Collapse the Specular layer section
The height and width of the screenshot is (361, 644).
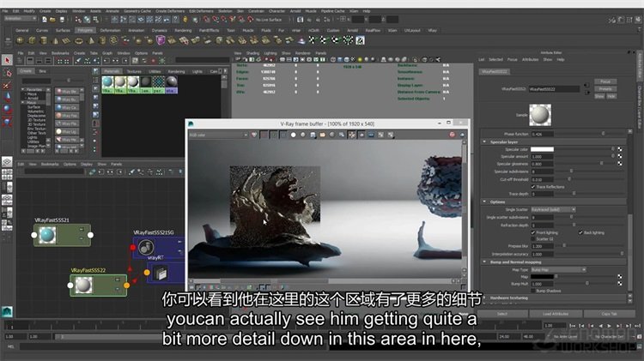click(484, 141)
